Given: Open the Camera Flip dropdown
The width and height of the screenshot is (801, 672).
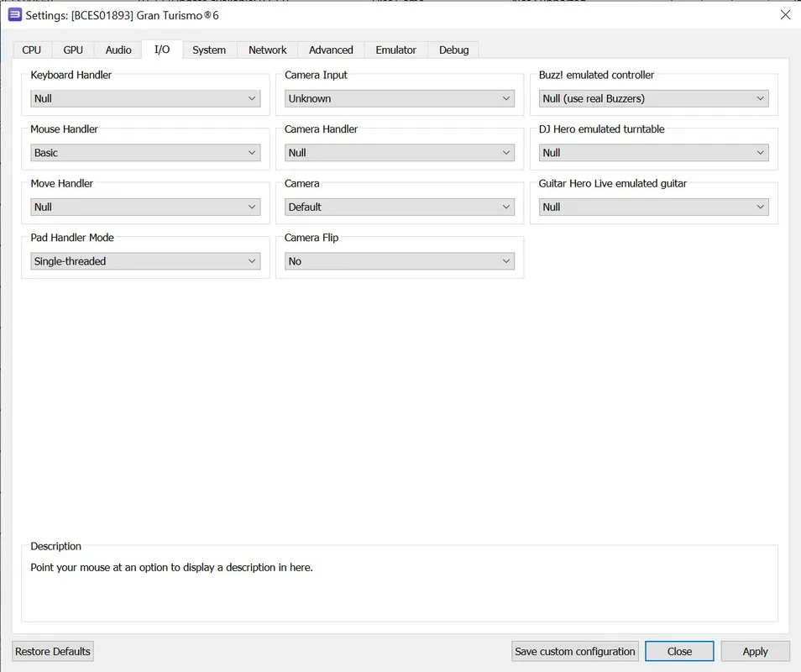Looking at the screenshot, I should click(x=400, y=261).
